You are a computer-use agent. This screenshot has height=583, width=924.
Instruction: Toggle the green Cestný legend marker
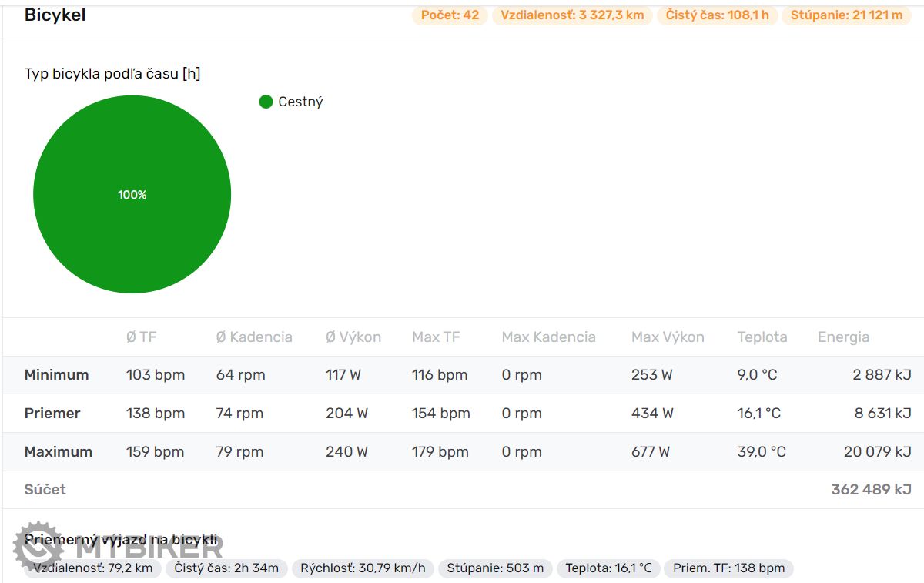266,102
